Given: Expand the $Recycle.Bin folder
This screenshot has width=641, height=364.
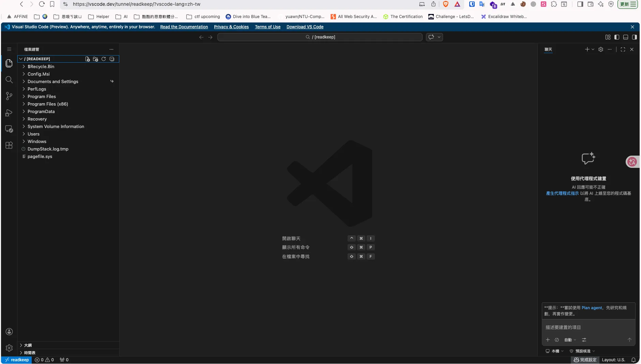Looking at the screenshot, I should click(x=68, y=67).
